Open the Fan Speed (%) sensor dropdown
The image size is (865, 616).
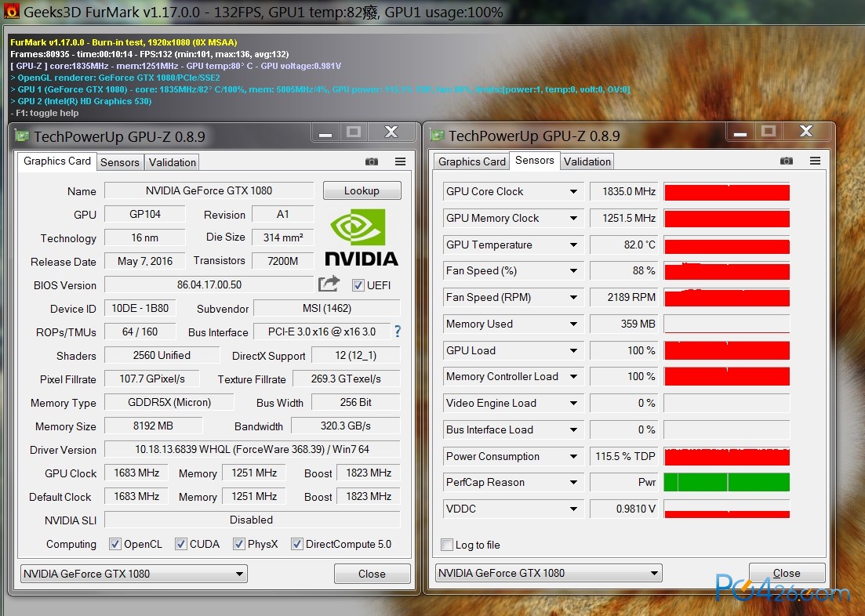pyautogui.click(x=574, y=271)
